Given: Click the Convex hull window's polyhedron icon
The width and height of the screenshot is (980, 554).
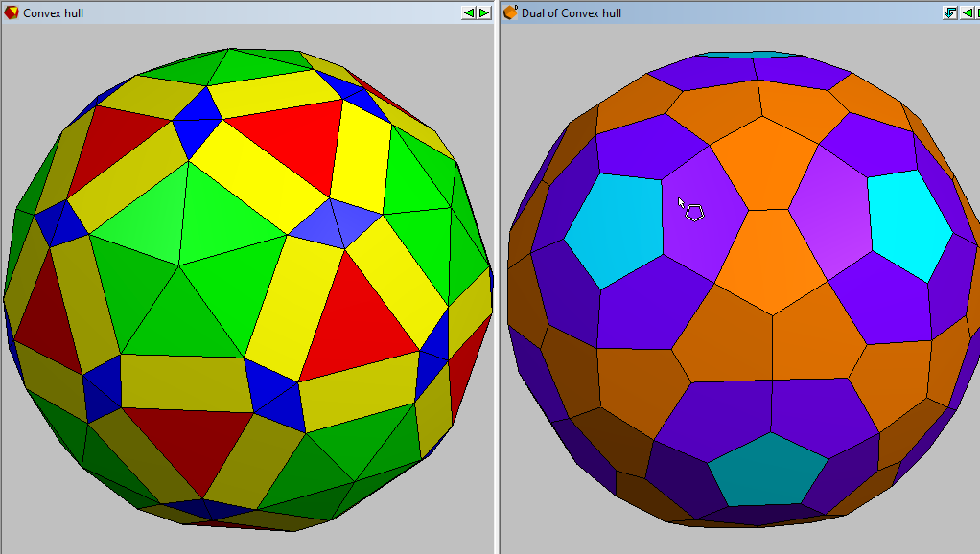Looking at the screenshot, I should (x=11, y=12).
